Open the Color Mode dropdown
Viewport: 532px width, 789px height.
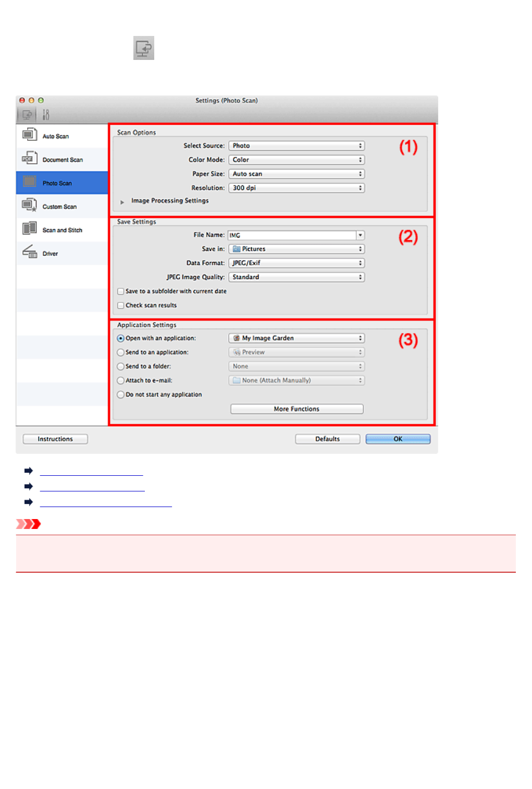296,160
